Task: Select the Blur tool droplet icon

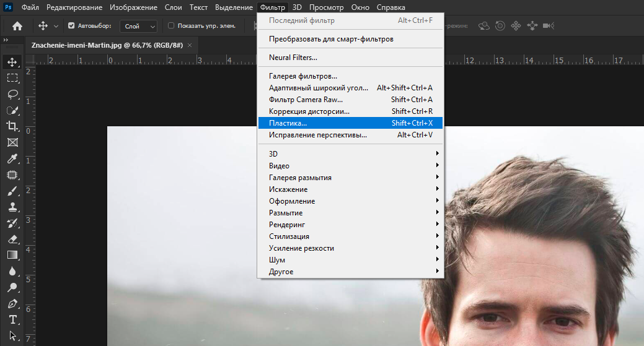Action: 12,271
